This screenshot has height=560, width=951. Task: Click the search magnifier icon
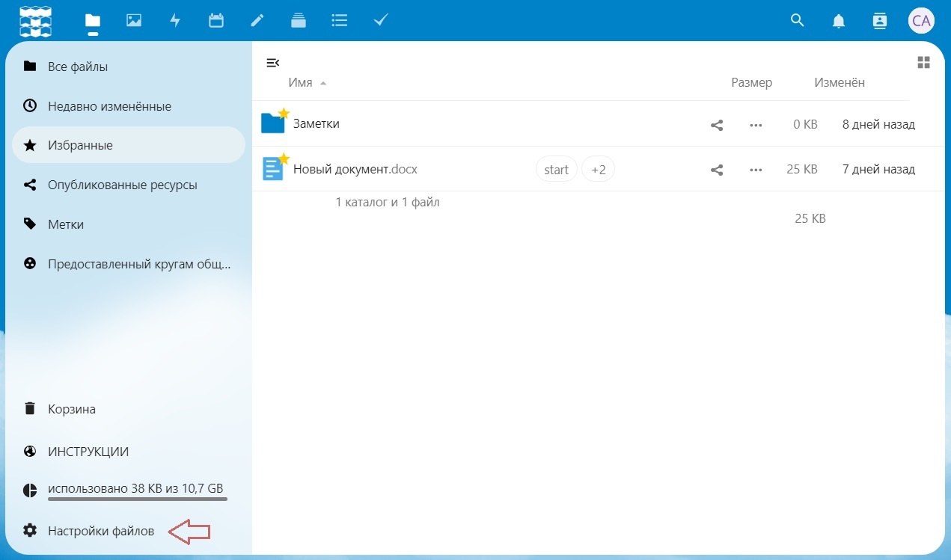click(x=798, y=21)
